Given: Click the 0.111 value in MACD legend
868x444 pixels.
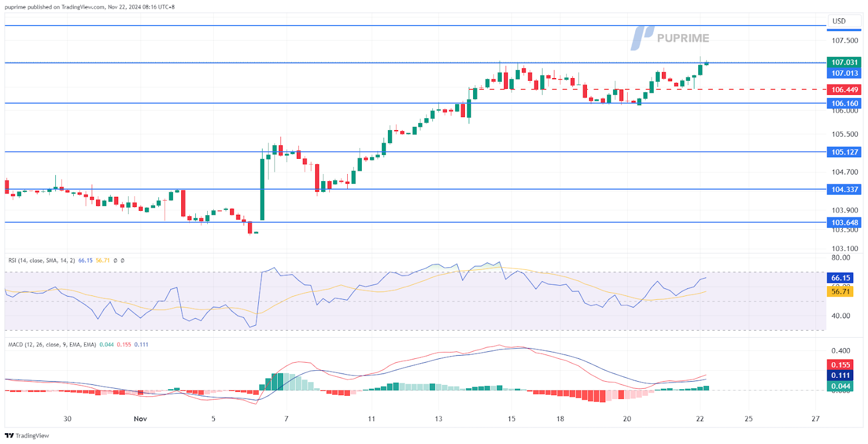Looking at the screenshot, I should tap(142, 344).
